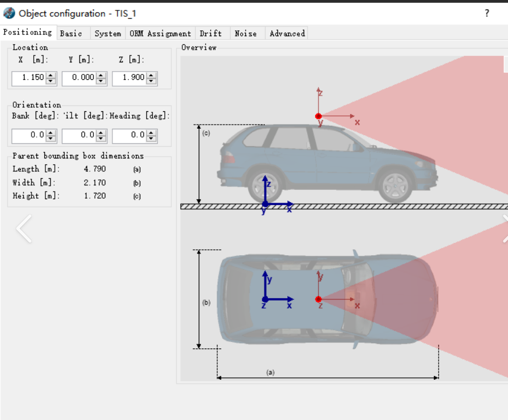Open the Advanced tab
Viewport: 508px width, 420px height.
(287, 33)
